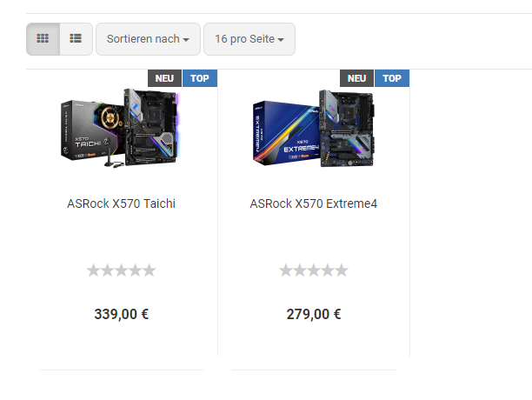Open the ASRock X570 Taichi title link
The width and height of the screenshot is (532, 400).
click(121, 203)
